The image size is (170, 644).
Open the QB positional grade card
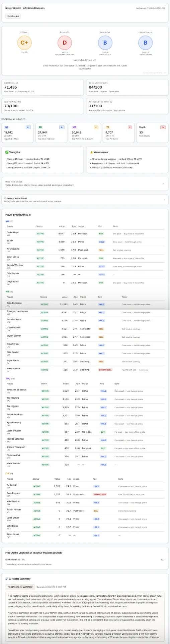tap(17, 132)
